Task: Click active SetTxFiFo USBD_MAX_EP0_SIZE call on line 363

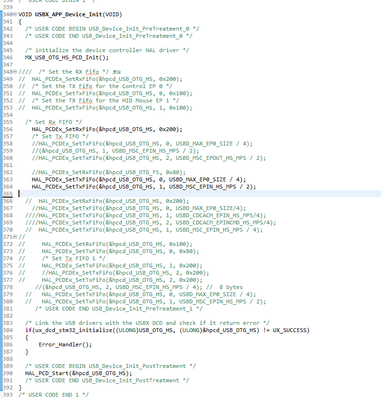Action: point(139,179)
